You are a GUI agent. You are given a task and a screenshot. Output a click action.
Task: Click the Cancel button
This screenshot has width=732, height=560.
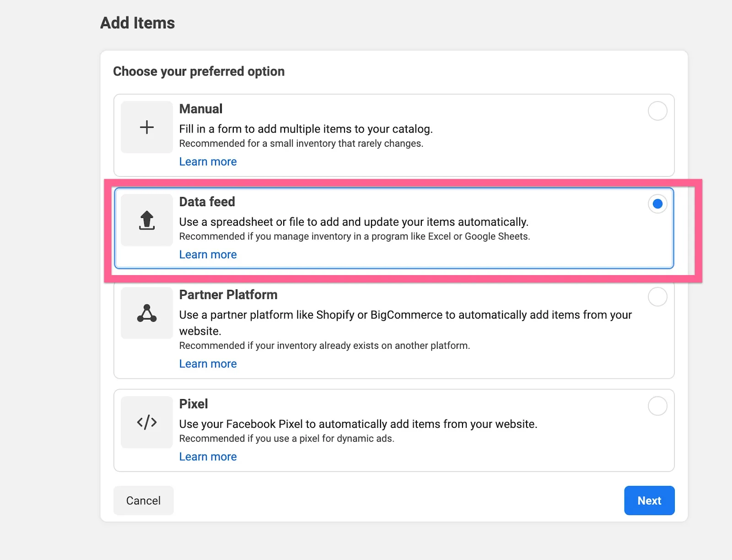(143, 501)
